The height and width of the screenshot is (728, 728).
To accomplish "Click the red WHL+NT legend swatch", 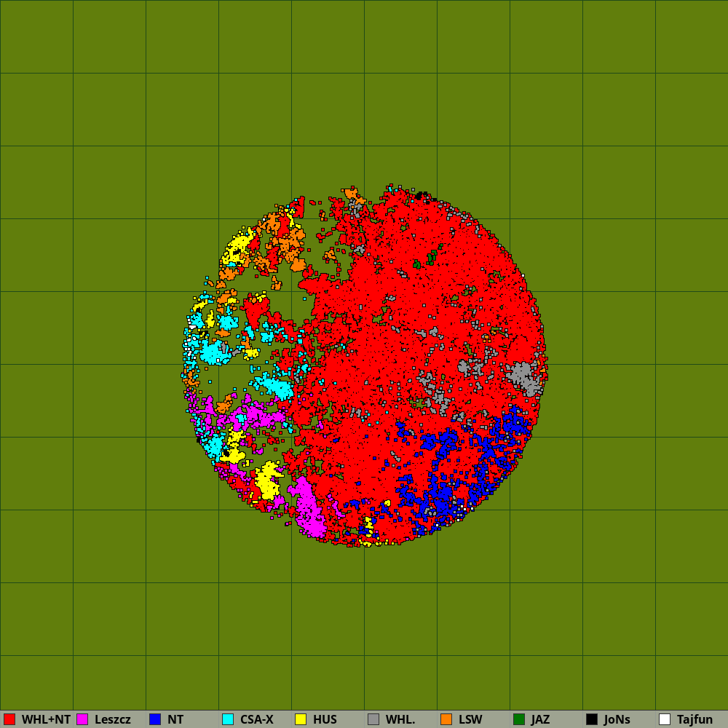I will point(9,719).
